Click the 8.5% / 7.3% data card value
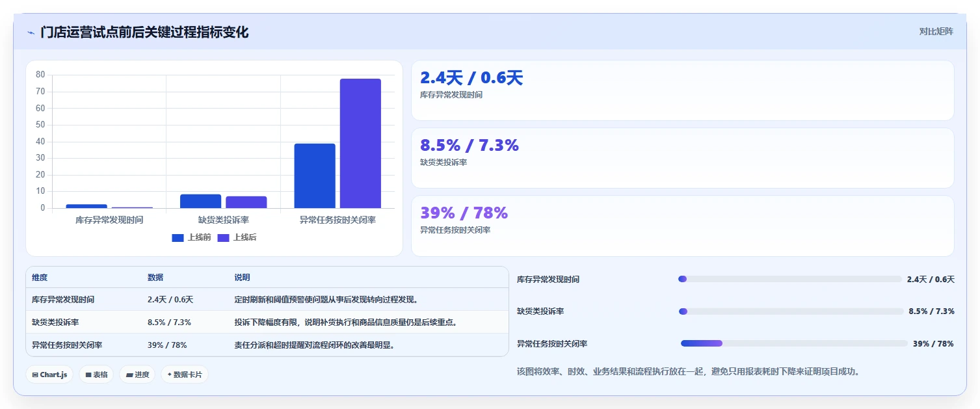This screenshot has height=409, width=980. (x=470, y=146)
